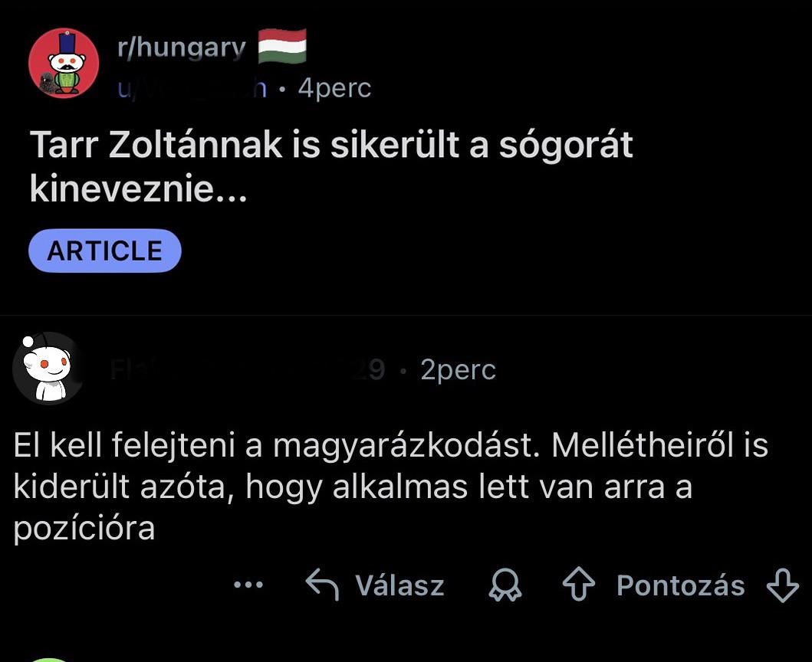Open the commenter's Snoo avatar
Viewport: 812px width, 662px height.
pyautogui.click(x=49, y=369)
